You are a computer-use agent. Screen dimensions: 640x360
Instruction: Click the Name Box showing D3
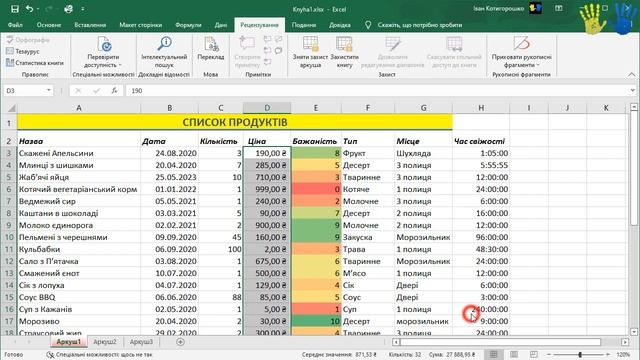click(x=24, y=90)
